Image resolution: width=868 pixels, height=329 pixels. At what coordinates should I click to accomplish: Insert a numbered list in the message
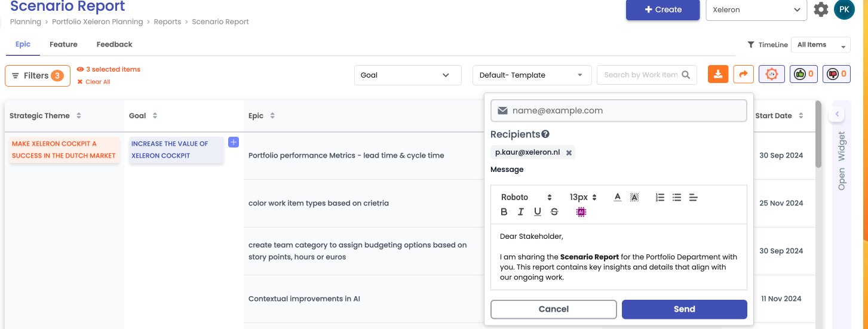(660, 198)
